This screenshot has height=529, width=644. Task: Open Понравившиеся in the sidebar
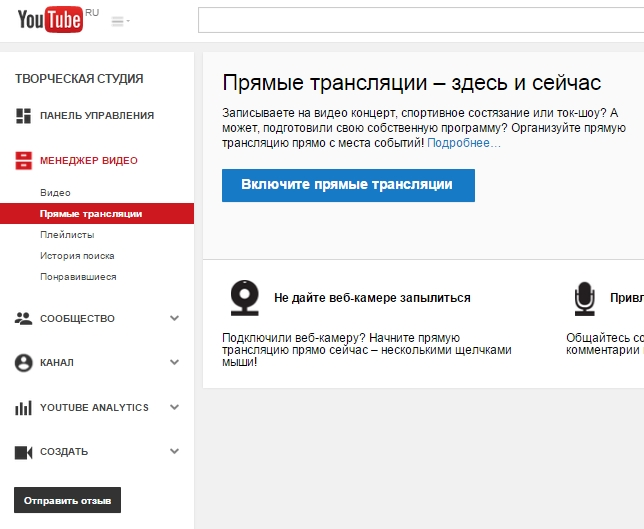coord(78,277)
